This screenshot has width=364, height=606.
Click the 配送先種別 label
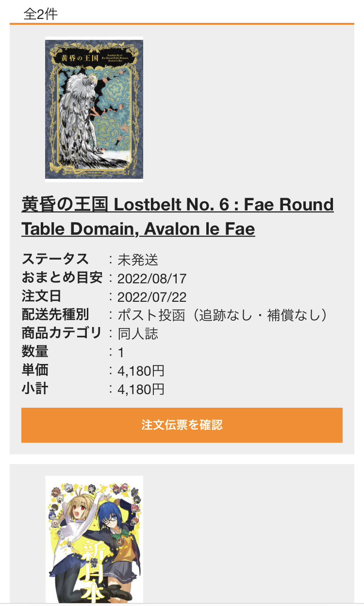point(55,315)
